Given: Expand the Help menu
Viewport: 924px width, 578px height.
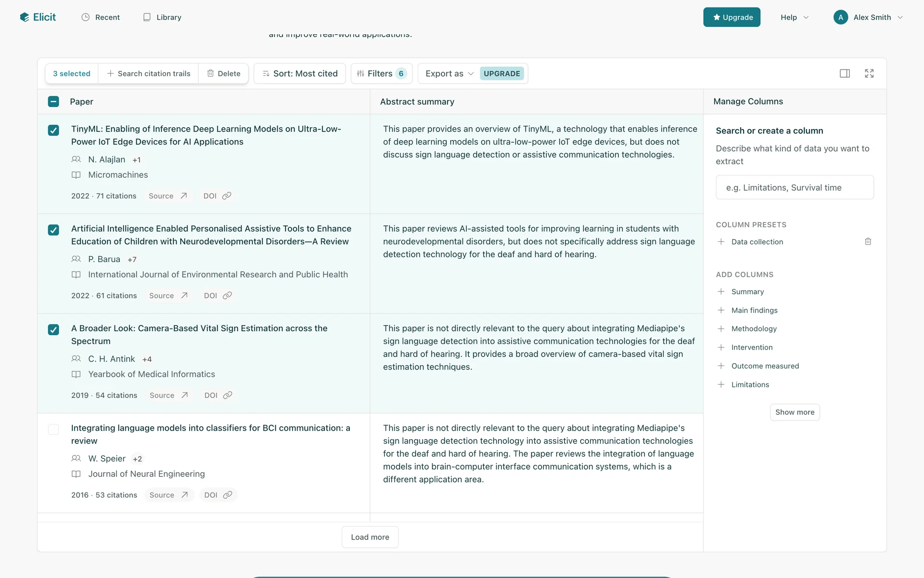Looking at the screenshot, I should tap(794, 17).
